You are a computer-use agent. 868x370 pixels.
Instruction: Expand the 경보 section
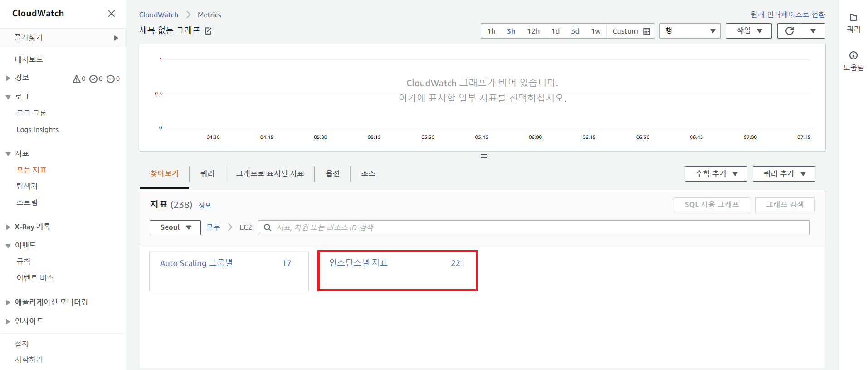[8, 78]
